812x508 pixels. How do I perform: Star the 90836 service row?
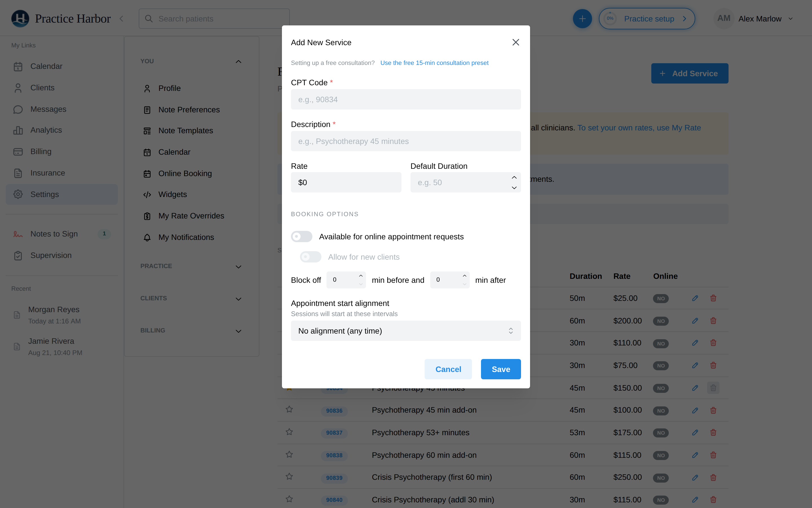[289, 410]
